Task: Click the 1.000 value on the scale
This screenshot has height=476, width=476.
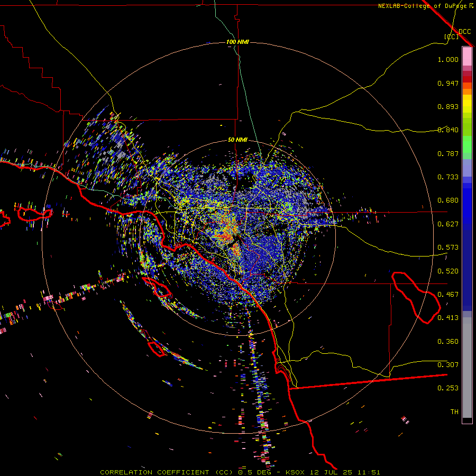Action: click(448, 60)
